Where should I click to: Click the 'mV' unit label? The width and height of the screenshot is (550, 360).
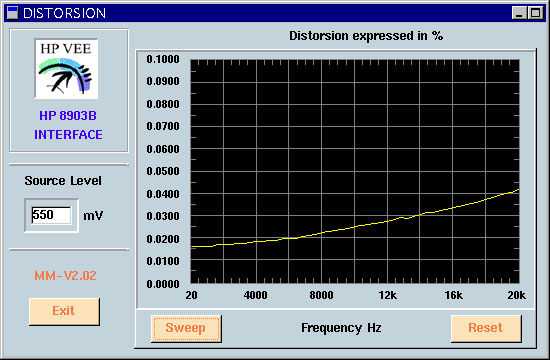tap(93, 215)
